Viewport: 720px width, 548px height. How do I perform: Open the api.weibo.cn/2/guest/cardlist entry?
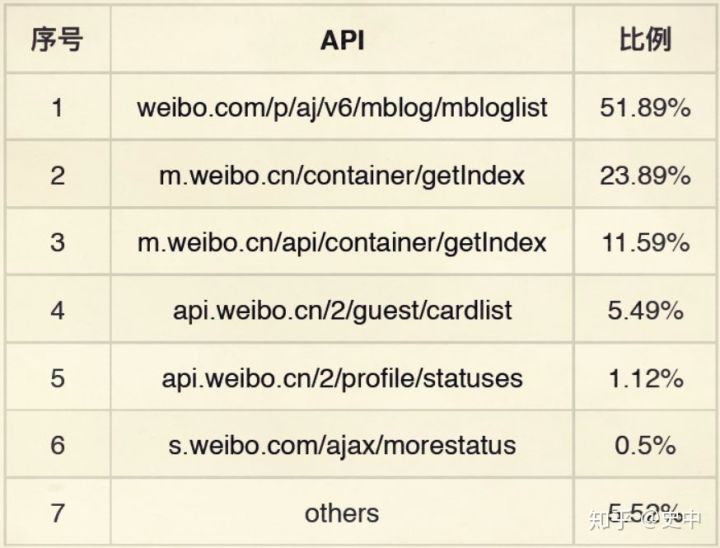tap(342, 310)
